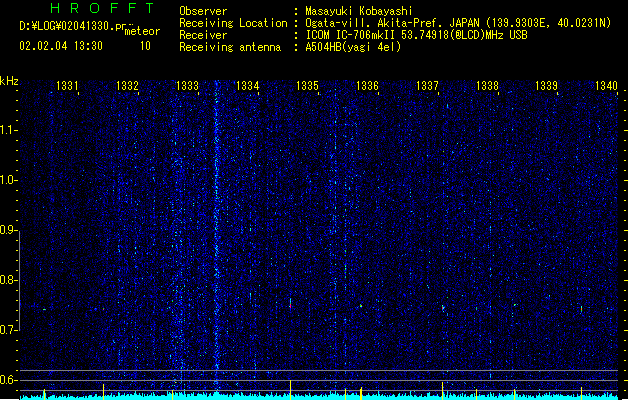Click the 1.1 kHz frequency label
Image resolution: width=629 pixels, height=400 pixels.
click(x=8, y=130)
